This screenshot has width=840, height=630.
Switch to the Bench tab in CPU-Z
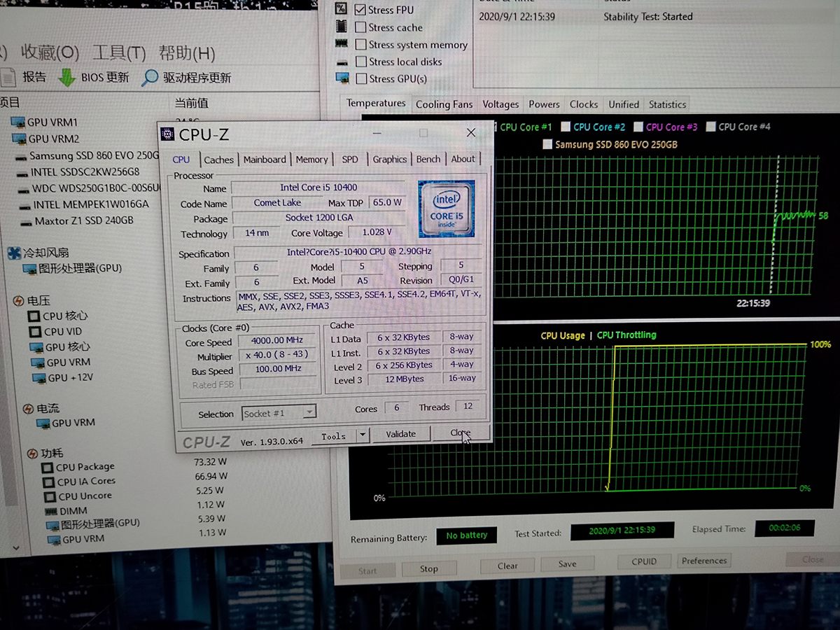coord(428,160)
